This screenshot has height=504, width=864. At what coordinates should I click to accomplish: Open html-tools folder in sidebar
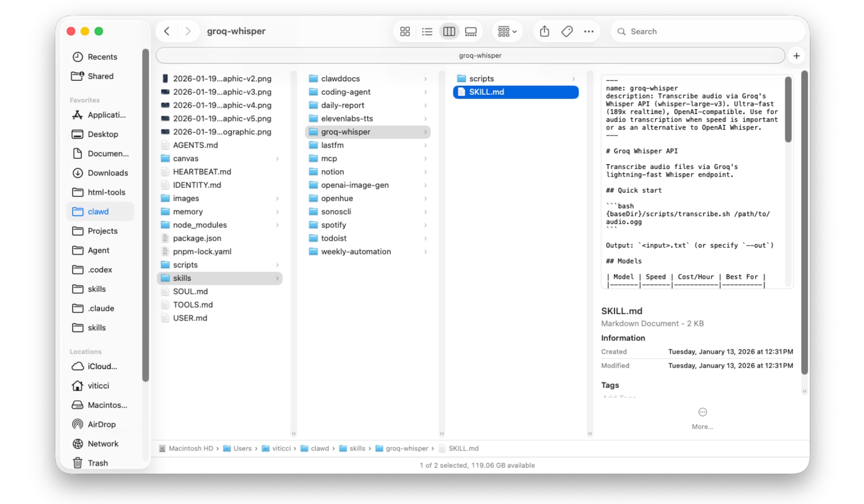pyautogui.click(x=102, y=192)
